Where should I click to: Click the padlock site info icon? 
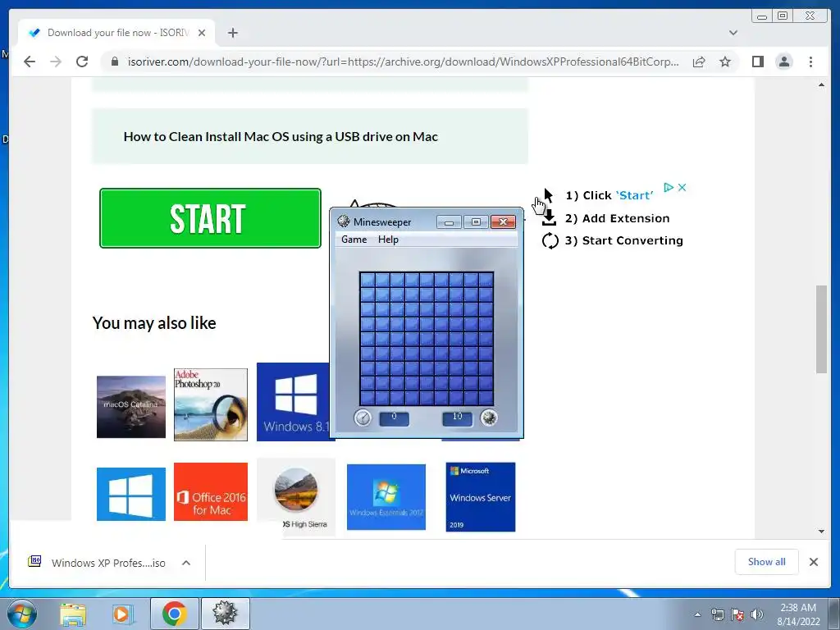click(114, 62)
